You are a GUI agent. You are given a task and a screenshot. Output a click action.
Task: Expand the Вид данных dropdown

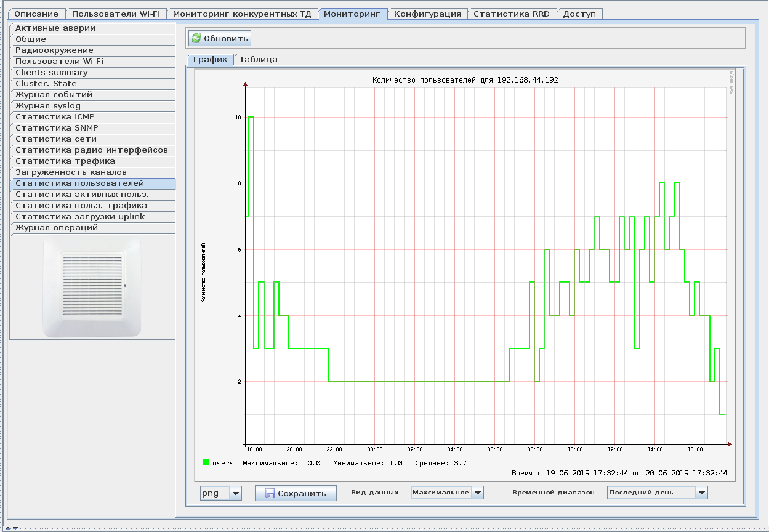point(477,493)
